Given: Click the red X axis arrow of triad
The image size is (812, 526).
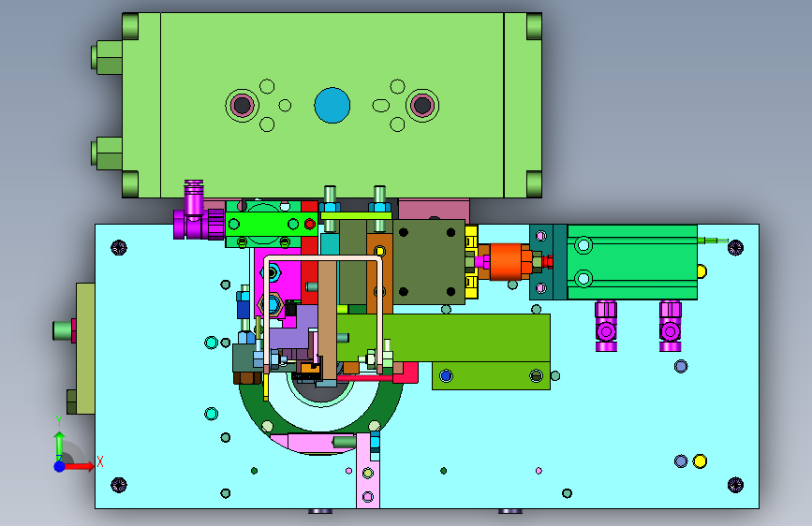Looking at the screenshot, I should click(81, 466).
